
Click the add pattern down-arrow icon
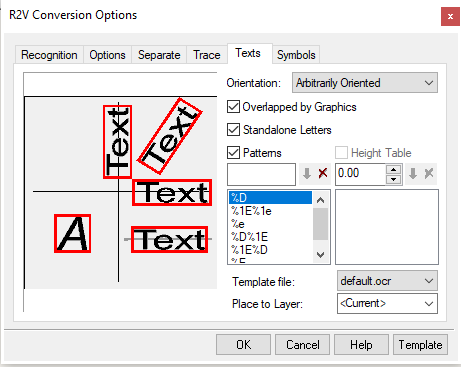pos(307,174)
